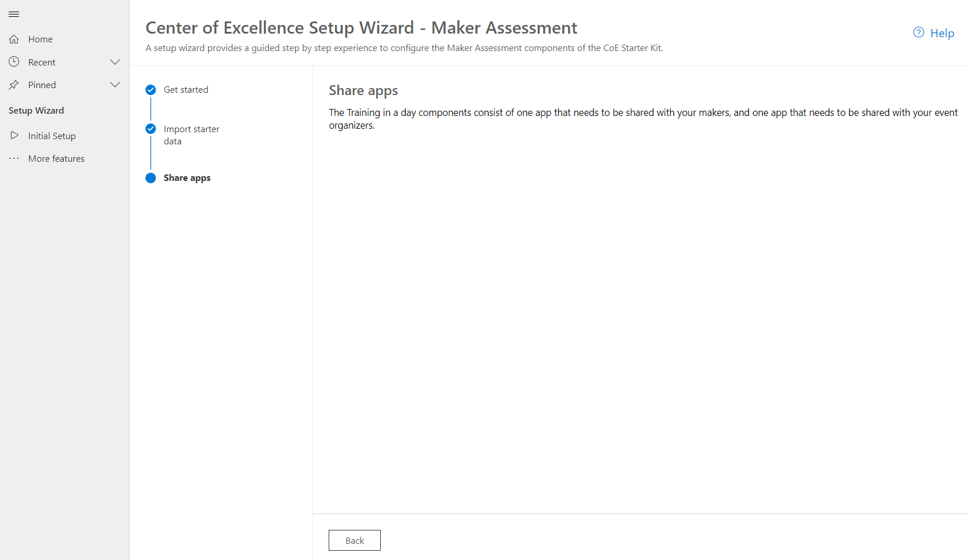Click the Get started completed checkmark
968x560 pixels.
pos(151,89)
